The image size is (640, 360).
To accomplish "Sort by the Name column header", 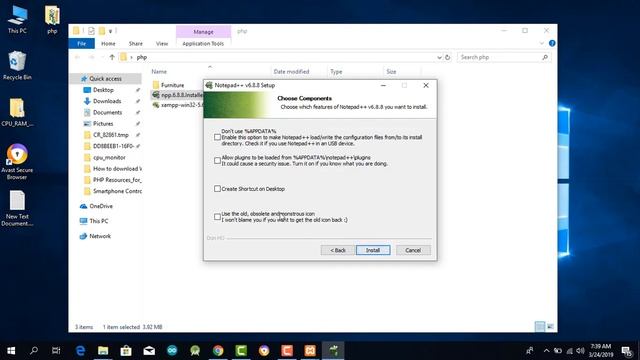I will (159, 71).
